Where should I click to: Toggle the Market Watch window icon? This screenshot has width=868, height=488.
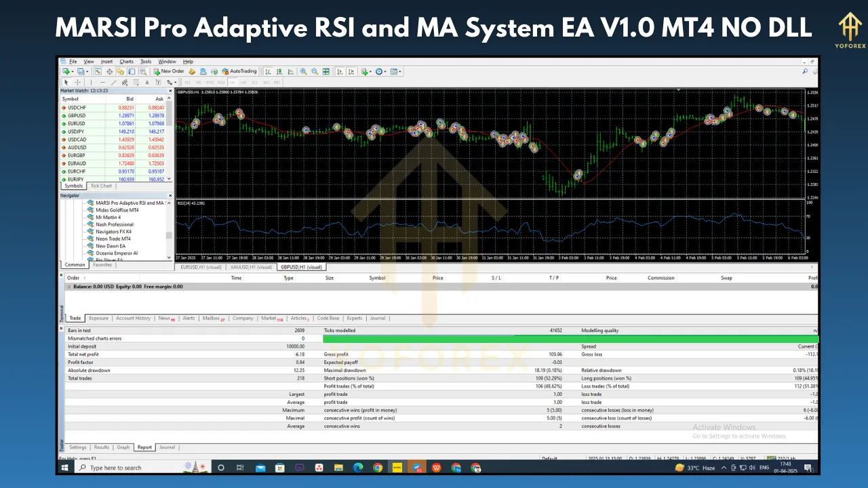pos(98,71)
